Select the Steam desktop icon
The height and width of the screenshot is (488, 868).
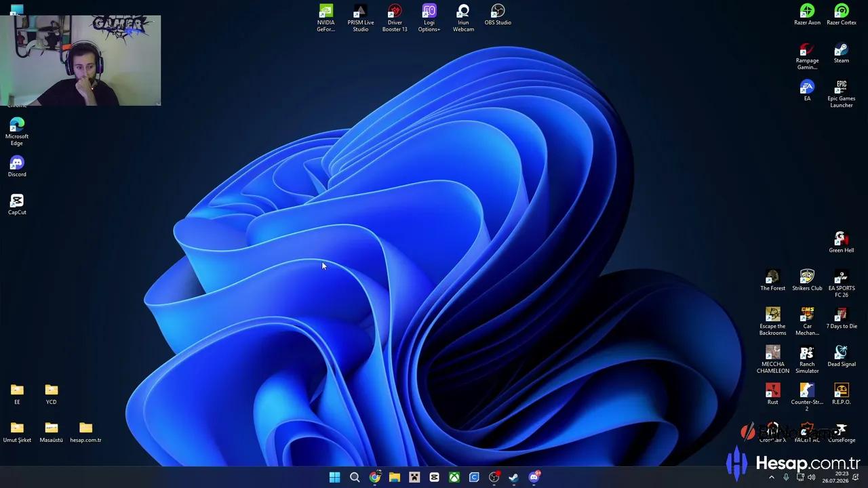841,54
